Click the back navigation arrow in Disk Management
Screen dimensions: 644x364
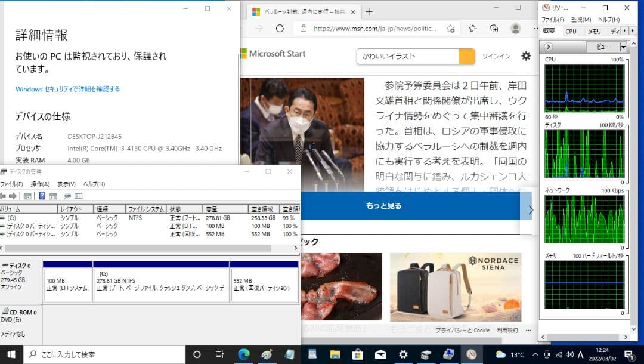[5, 195]
